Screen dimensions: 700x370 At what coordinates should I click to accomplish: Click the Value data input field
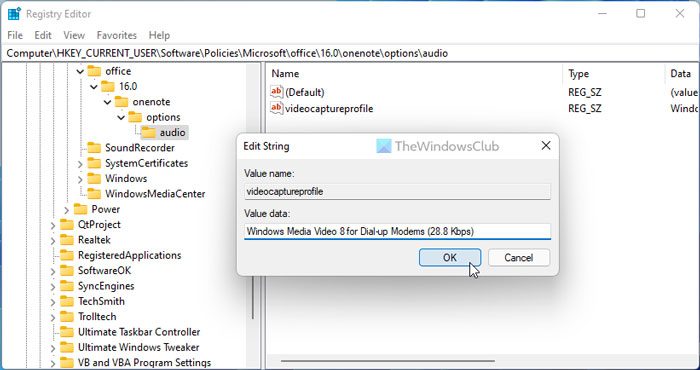(x=397, y=231)
